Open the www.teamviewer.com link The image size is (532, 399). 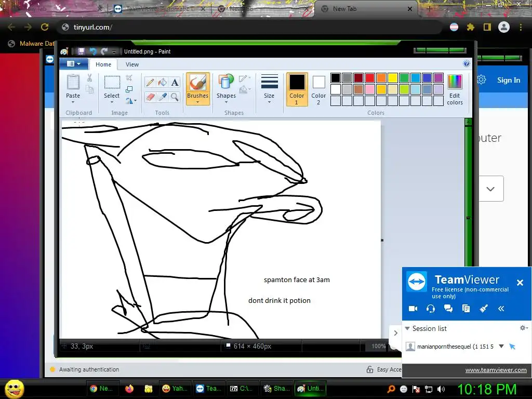496,370
